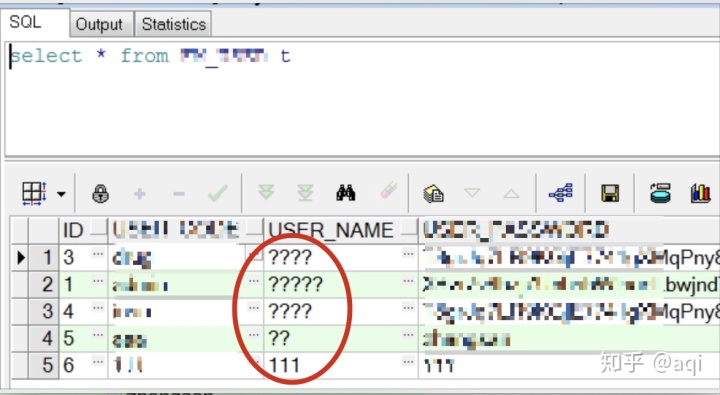Click the floppy disk save icon
Screen dimensions: 720x395
610,193
